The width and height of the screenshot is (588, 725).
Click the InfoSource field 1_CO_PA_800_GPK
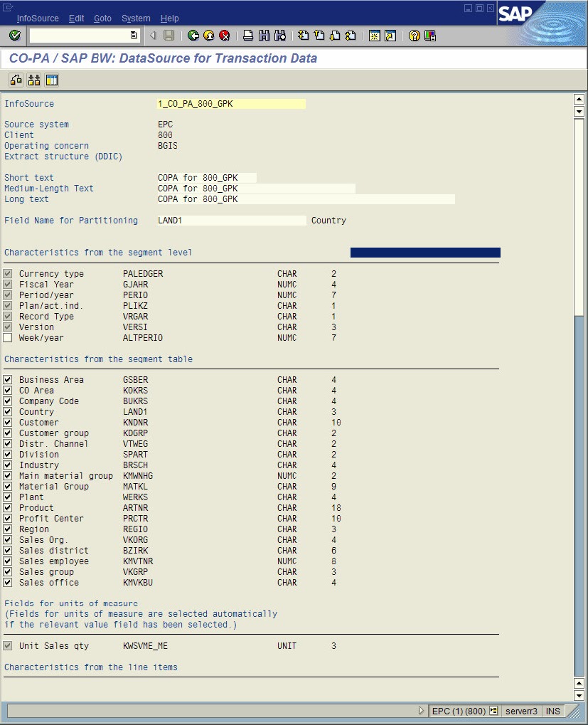coord(231,104)
